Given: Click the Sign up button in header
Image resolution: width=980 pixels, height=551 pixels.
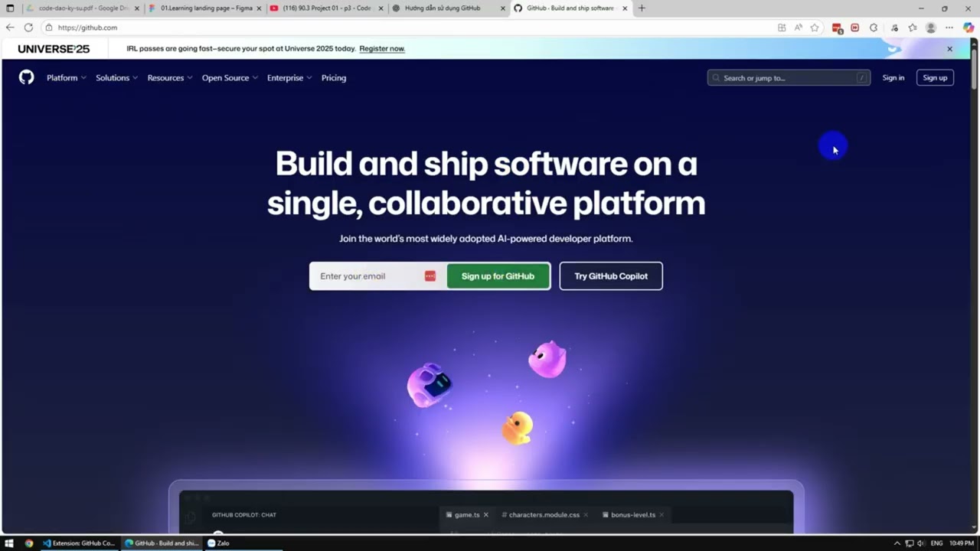Looking at the screenshot, I should 935,78.
